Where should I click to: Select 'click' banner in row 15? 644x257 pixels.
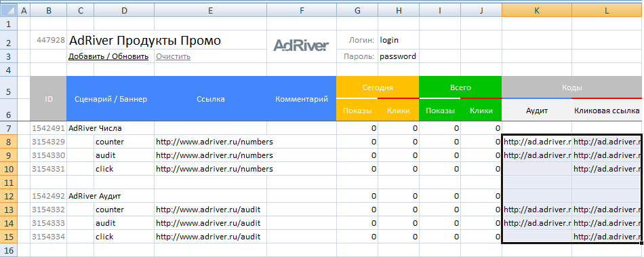coord(124,237)
